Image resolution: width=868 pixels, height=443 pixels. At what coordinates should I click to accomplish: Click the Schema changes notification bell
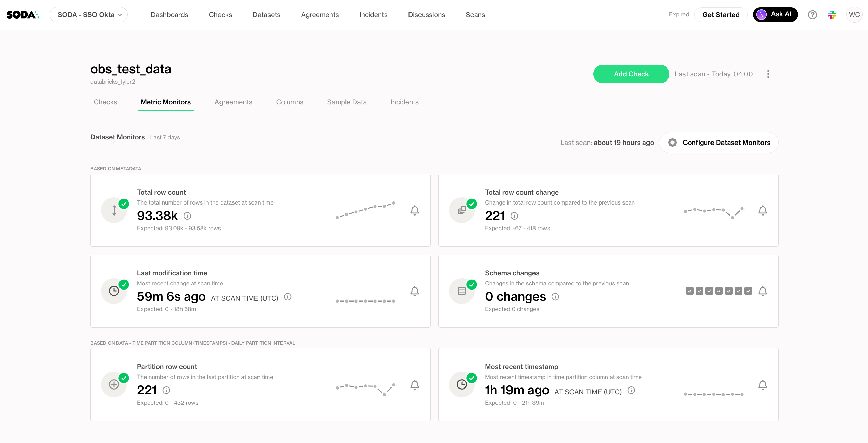[763, 291]
